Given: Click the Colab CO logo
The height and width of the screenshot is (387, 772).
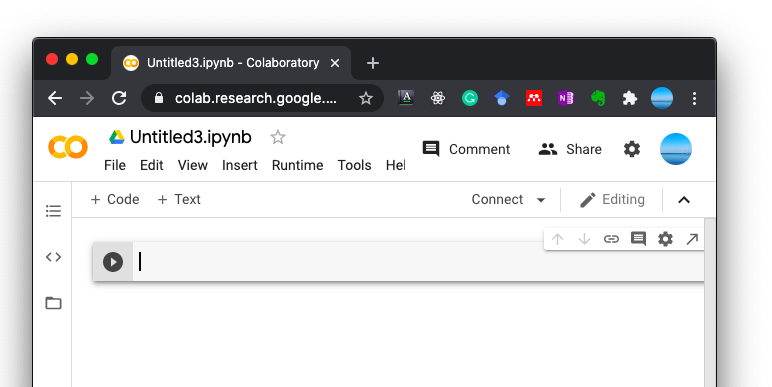Looking at the screenshot, I should 67,147.
